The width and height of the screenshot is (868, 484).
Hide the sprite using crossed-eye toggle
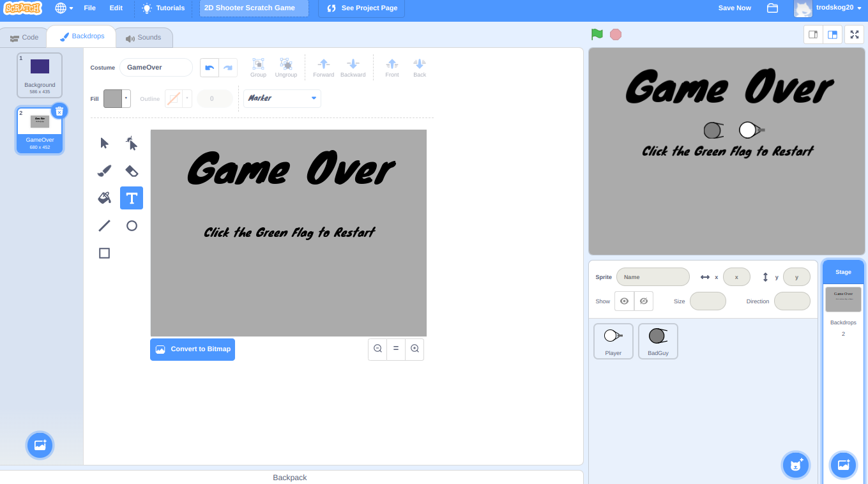click(x=644, y=301)
